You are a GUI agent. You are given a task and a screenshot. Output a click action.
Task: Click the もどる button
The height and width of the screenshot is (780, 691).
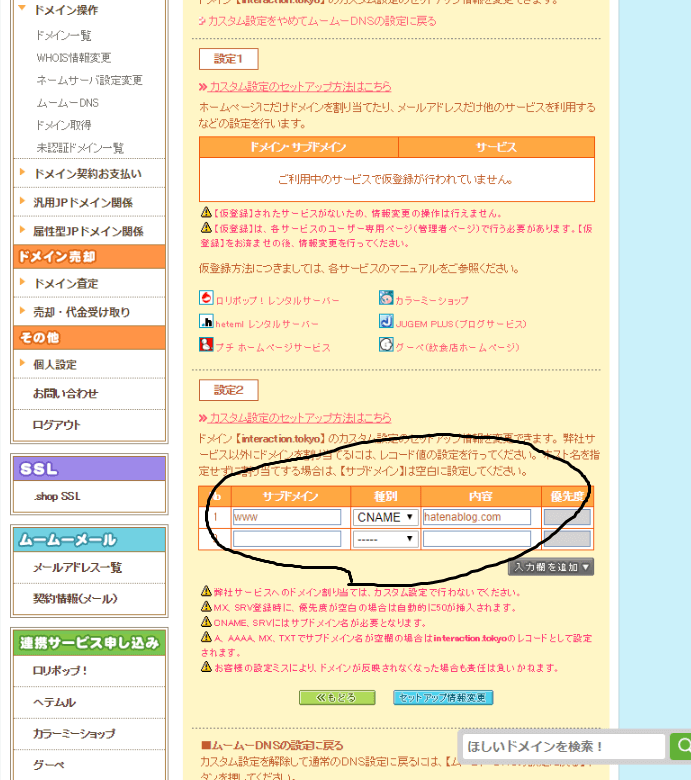click(337, 698)
